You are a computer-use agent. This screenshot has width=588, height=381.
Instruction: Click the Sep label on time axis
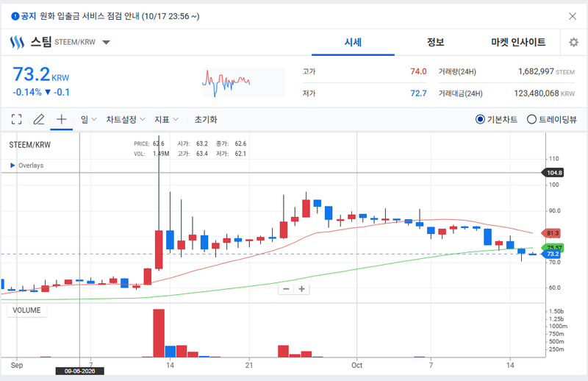[17, 366]
